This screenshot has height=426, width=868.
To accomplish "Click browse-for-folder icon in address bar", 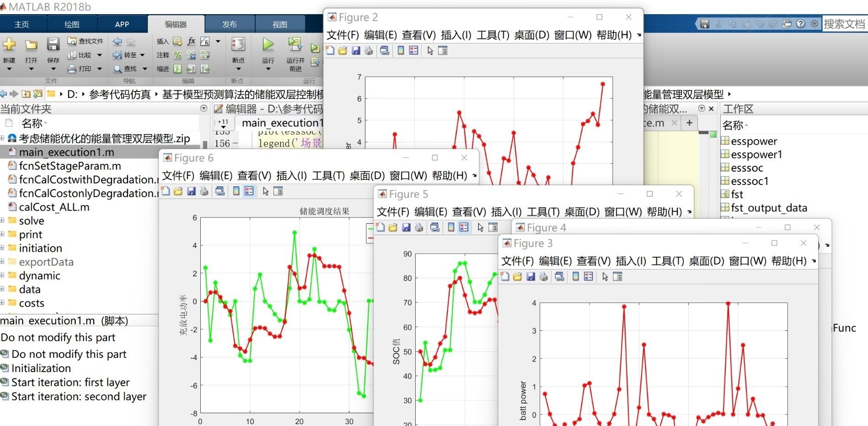I will [38, 94].
